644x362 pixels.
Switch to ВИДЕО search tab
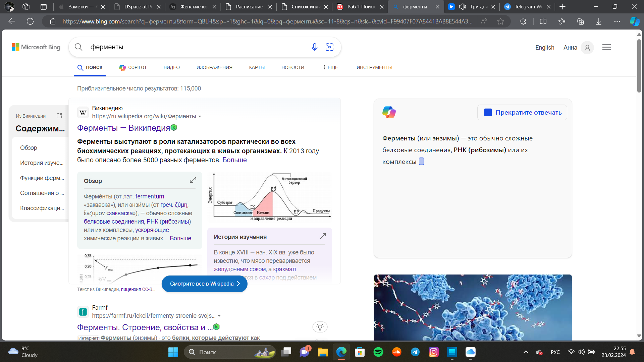172,67
